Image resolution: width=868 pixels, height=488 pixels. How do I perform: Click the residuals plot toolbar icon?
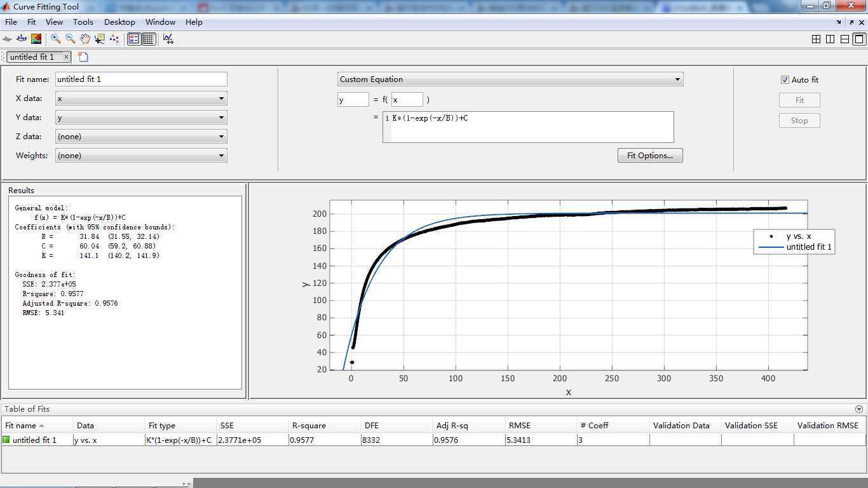click(22, 39)
